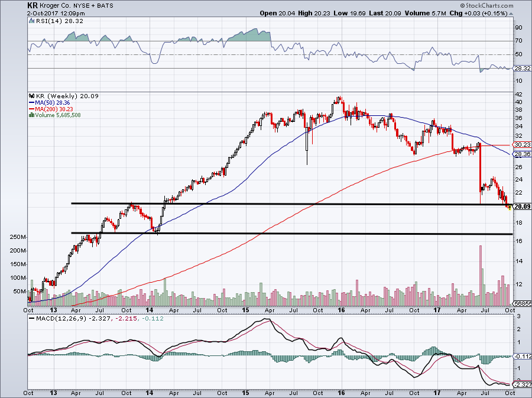
Task: Click the KR ticker symbol in header
Action: [x=31, y=5]
